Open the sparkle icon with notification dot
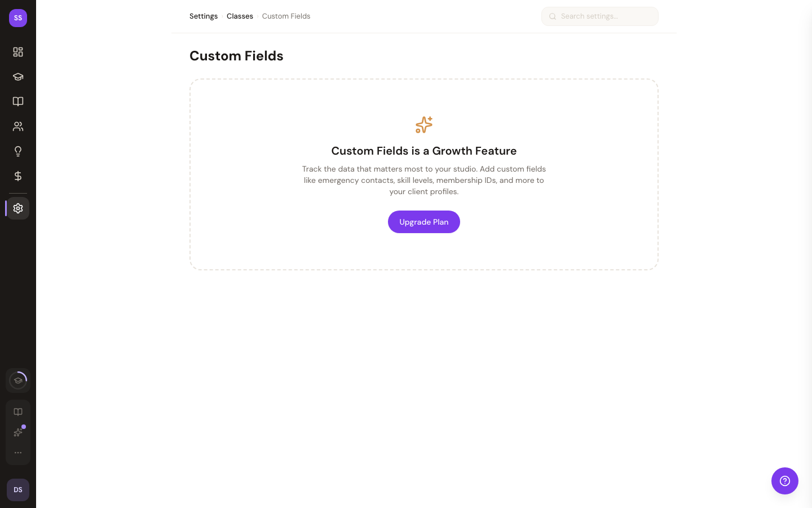This screenshot has width=812, height=508. tap(18, 432)
